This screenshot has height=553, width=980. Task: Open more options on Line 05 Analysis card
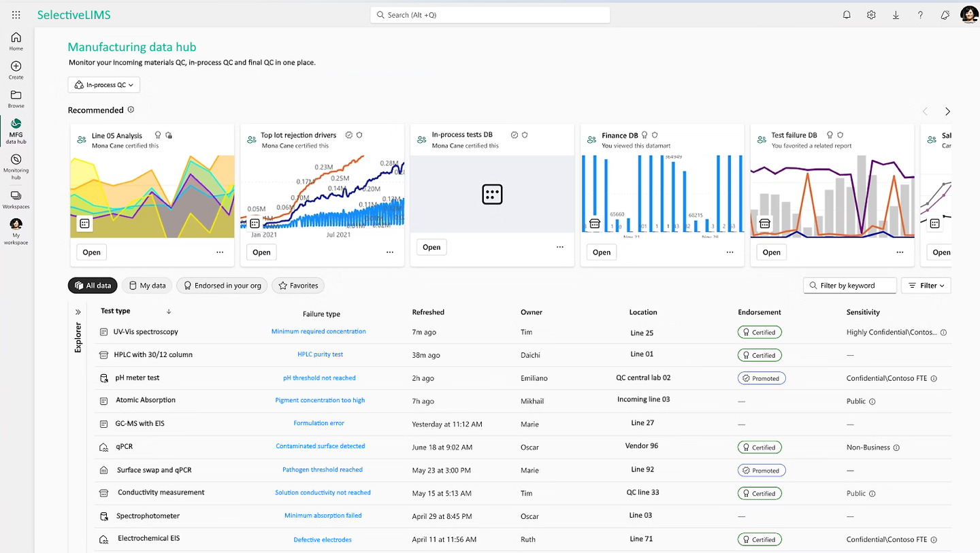coord(220,252)
